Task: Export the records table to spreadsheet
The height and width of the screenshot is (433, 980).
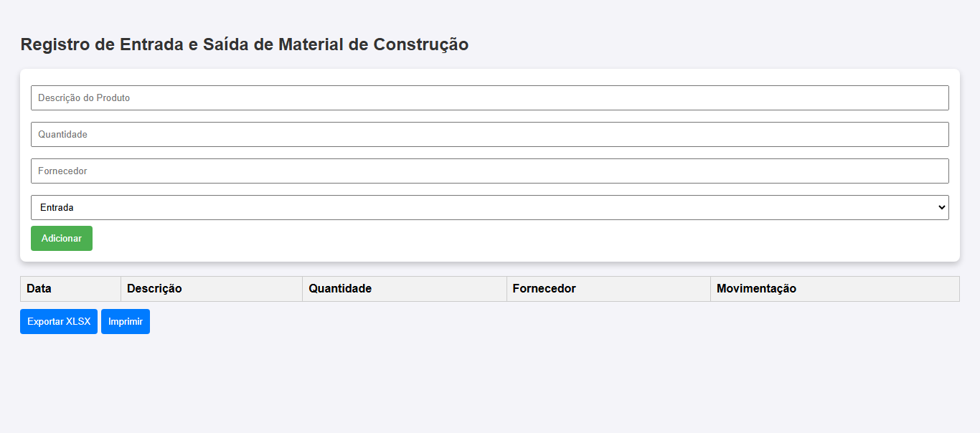Action: tap(59, 322)
